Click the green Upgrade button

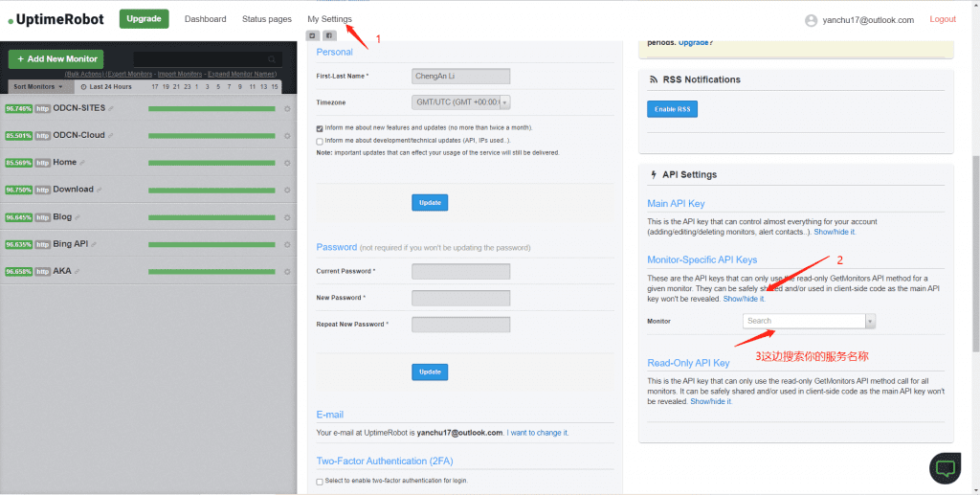coord(144,19)
